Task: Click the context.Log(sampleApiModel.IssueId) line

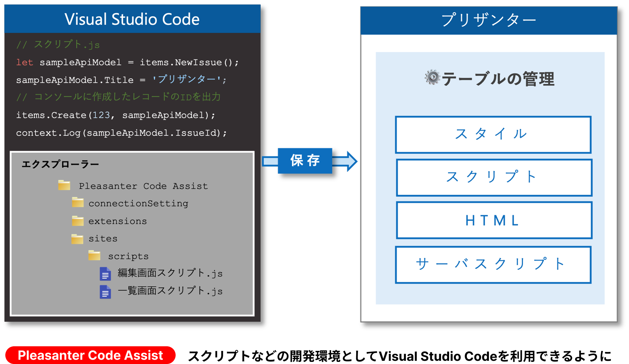Action: pyautogui.click(x=121, y=133)
